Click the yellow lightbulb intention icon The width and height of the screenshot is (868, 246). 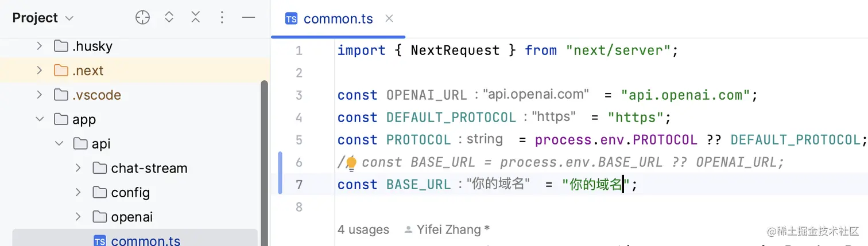click(351, 163)
